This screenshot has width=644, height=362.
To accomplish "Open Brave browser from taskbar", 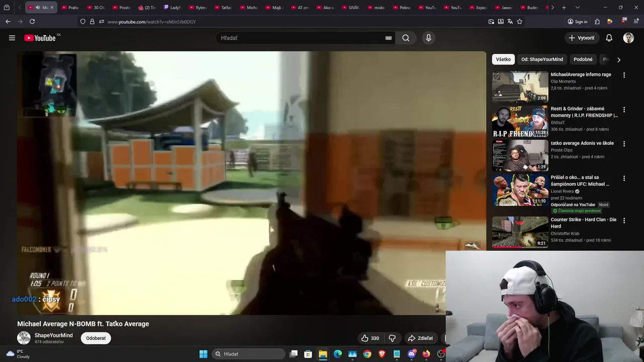I will [382, 354].
